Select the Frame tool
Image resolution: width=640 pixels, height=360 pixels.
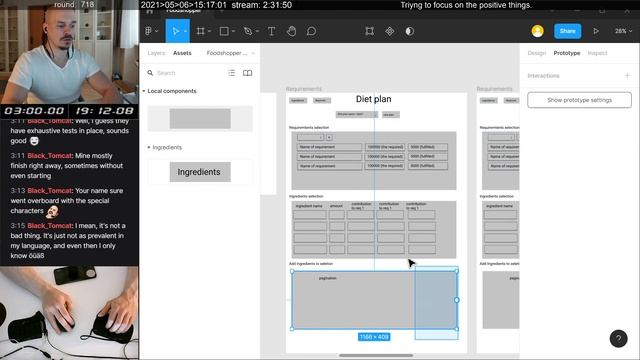pyautogui.click(x=200, y=31)
